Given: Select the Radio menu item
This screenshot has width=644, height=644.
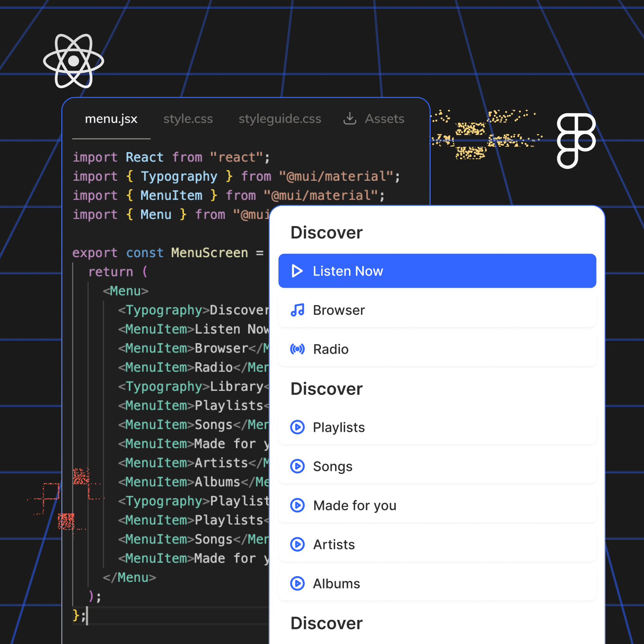Looking at the screenshot, I should click(437, 349).
